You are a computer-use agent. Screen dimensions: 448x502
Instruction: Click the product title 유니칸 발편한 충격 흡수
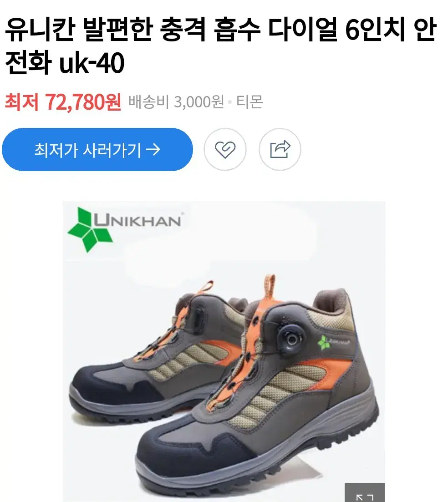point(132,30)
